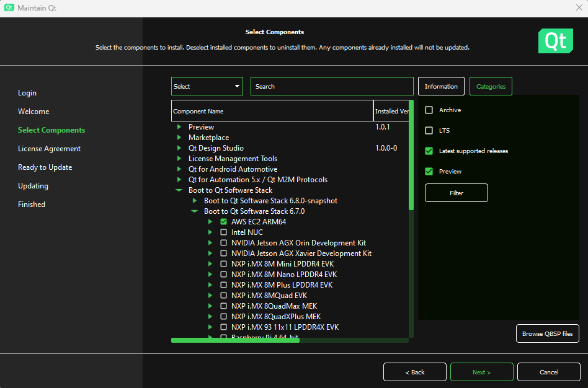588x388 pixels.
Task: Click the Qt icon in the title bar
Action: pyautogui.click(x=9, y=8)
